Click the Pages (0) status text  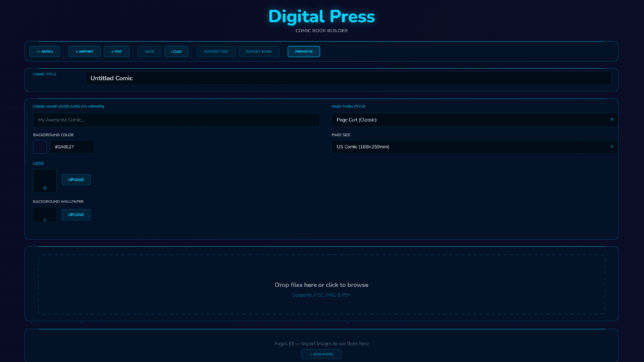(321, 343)
